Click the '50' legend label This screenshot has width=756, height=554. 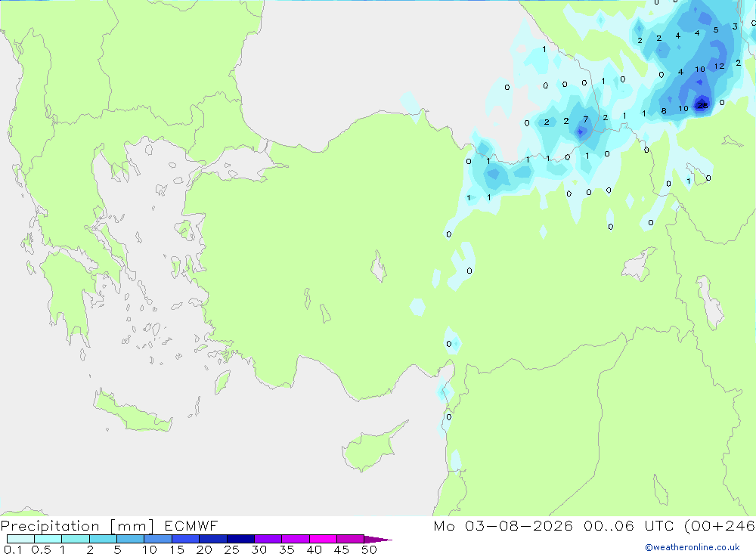point(369,549)
